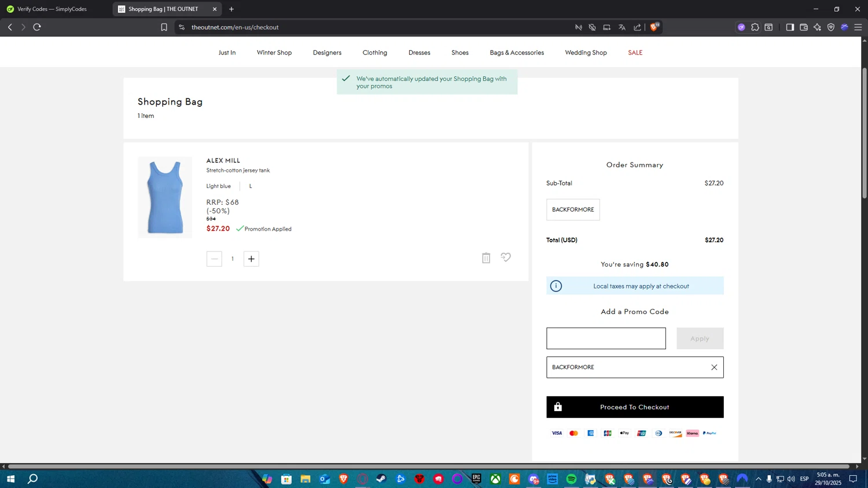The height and width of the screenshot is (488, 868).
Task: Delete the Alex Mill tank from bag
Action: pyautogui.click(x=486, y=258)
